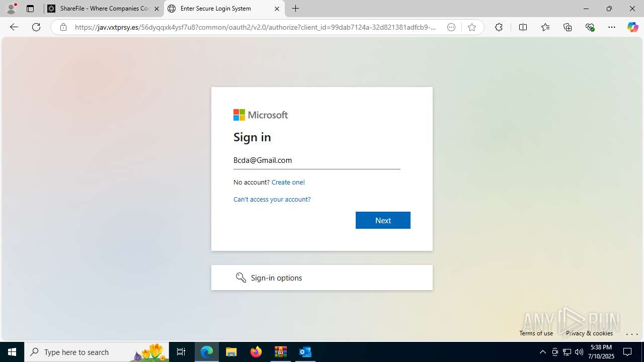Click the email field showing Bcda@Gmail.com
The width and height of the screenshot is (644, 362).
(x=317, y=160)
